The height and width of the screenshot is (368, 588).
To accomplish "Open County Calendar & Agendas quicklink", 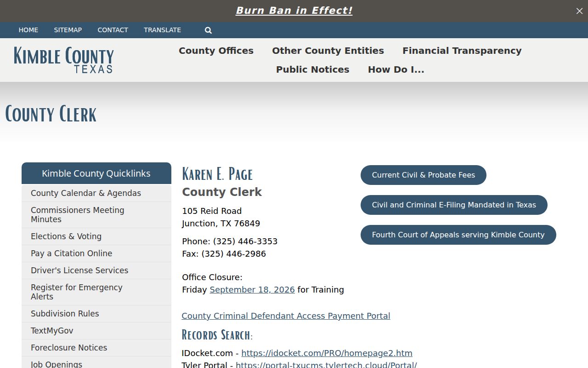I will point(96,193).
